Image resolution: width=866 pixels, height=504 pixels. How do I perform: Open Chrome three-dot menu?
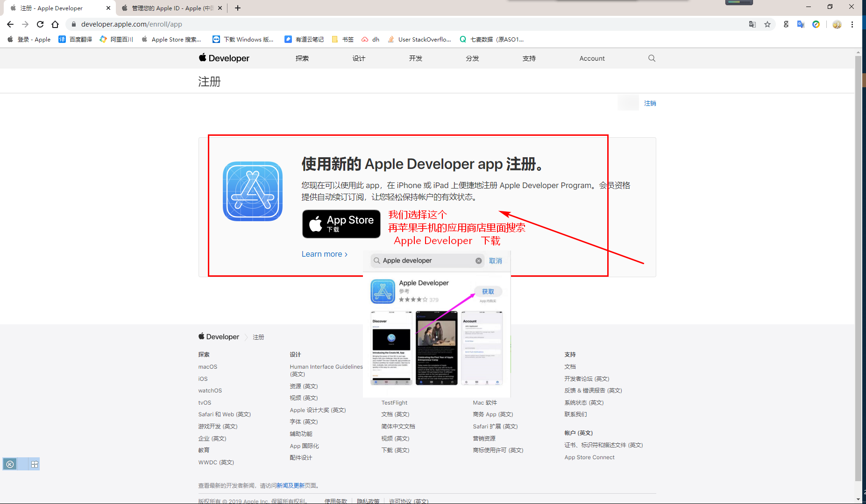click(x=852, y=24)
